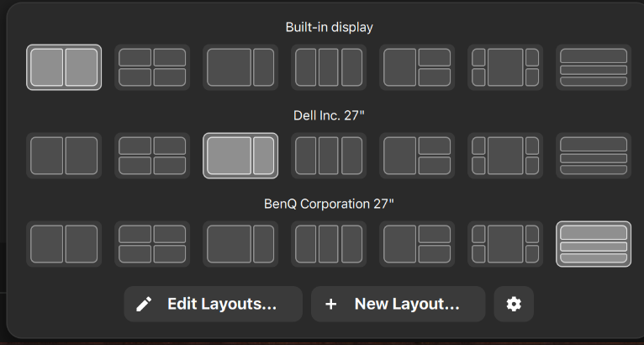644x345 pixels.
Task: Choose 2x2 grid layout for Built-in display
Action: (152, 67)
